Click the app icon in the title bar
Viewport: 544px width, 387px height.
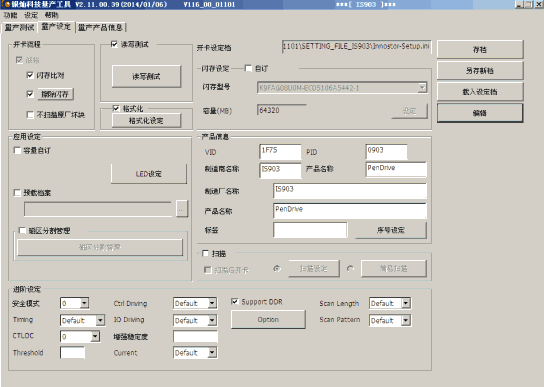(7, 5)
